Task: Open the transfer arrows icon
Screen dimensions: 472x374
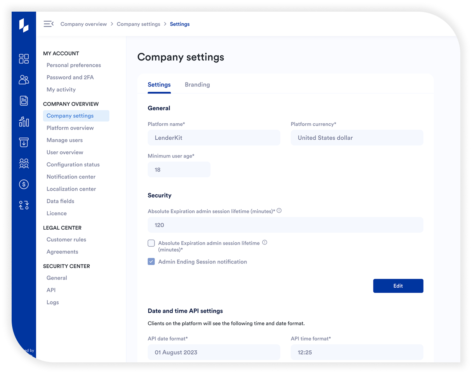Action: coord(24,205)
